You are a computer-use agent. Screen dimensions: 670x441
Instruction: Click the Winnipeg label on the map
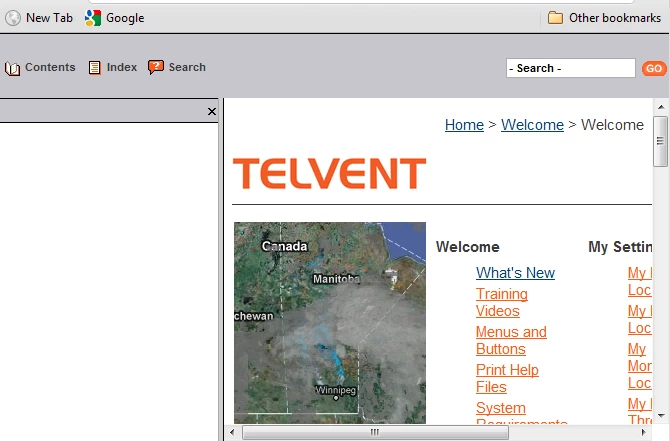(x=335, y=390)
